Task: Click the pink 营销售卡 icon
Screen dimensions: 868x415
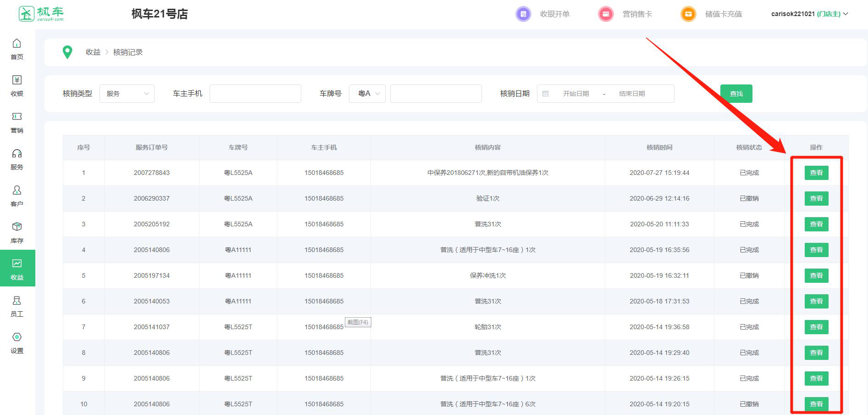Action: (x=606, y=14)
